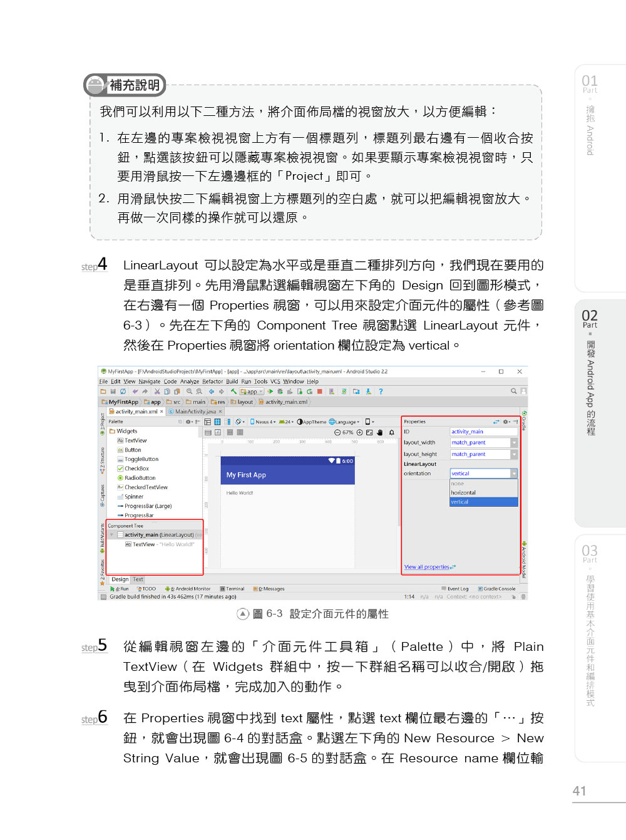Open the Language dropdown
Screen dimensions: 626x840
click(x=344, y=422)
